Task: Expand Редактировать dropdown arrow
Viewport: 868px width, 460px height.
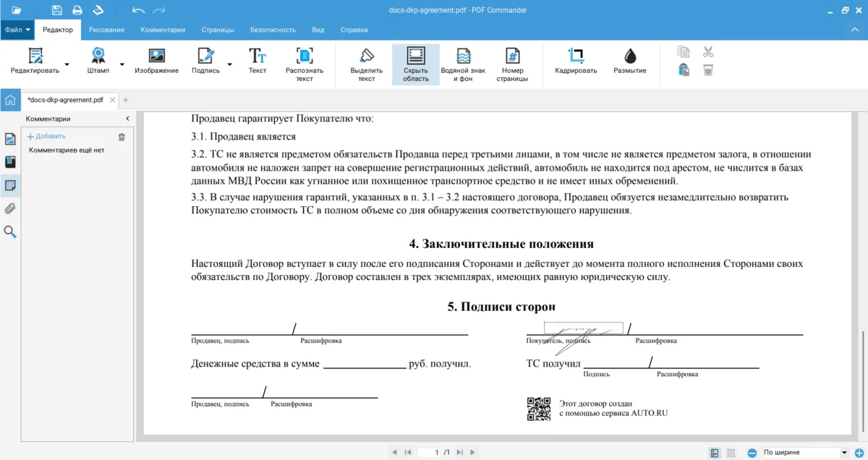Action: [x=67, y=64]
